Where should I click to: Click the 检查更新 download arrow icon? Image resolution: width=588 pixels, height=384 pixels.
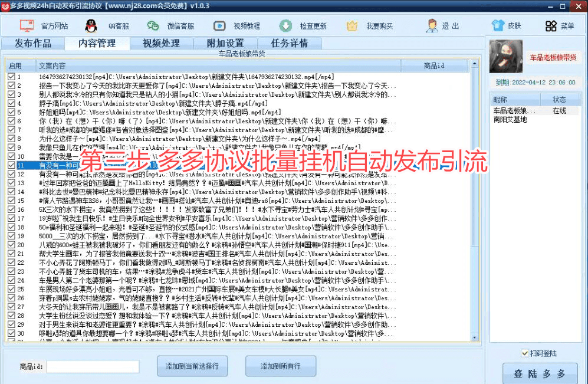click(x=286, y=26)
